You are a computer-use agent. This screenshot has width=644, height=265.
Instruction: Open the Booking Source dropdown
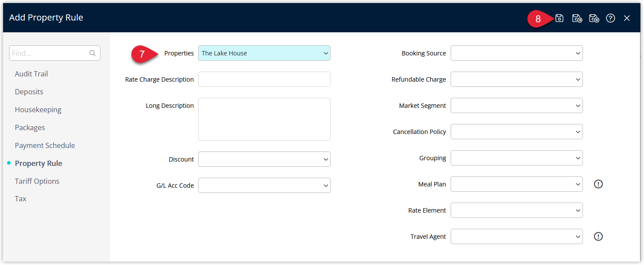[x=517, y=53]
